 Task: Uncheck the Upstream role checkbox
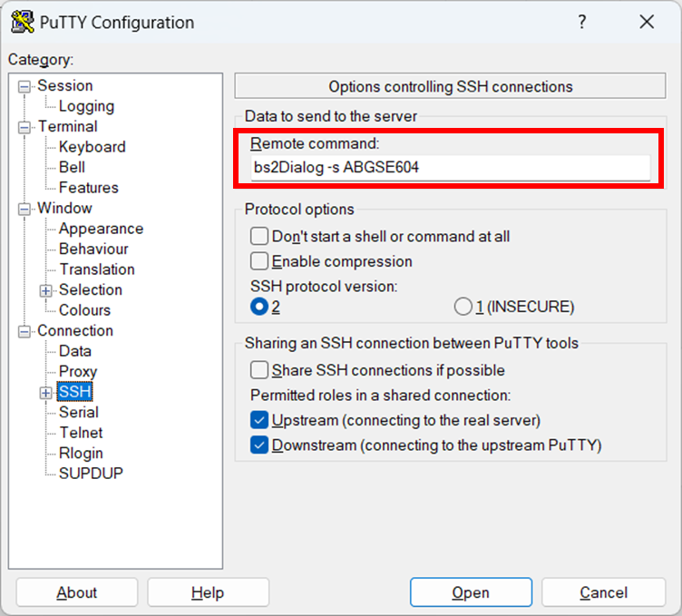pyautogui.click(x=259, y=420)
